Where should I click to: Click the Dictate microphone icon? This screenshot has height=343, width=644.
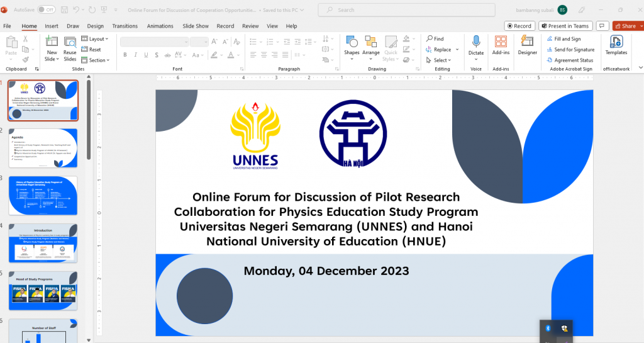(476, 42)
